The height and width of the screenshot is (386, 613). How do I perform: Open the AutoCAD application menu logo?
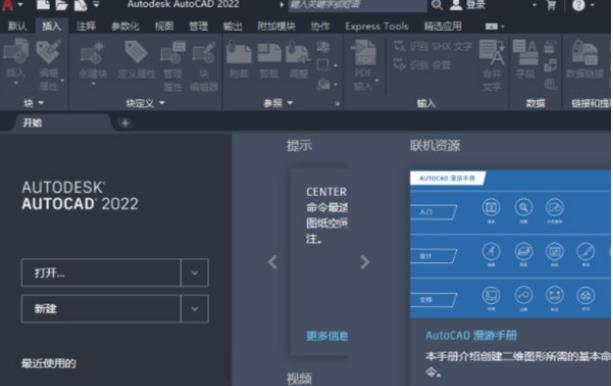click(x=8, y=5)
